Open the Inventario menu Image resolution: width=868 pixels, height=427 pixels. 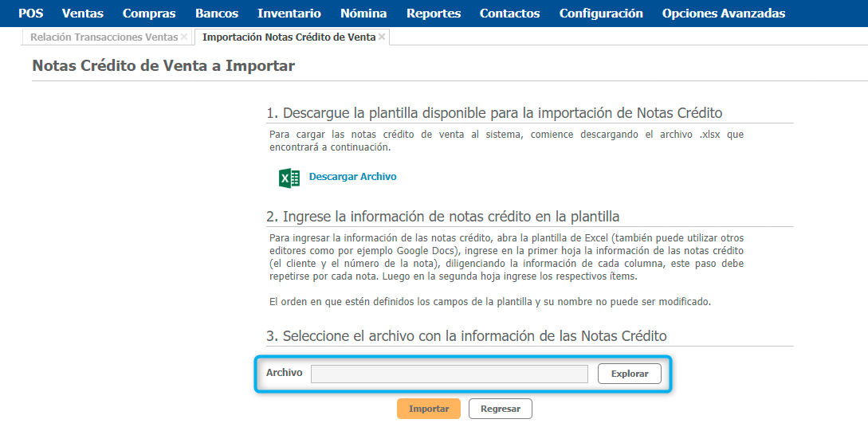click(x=289, y=14)
